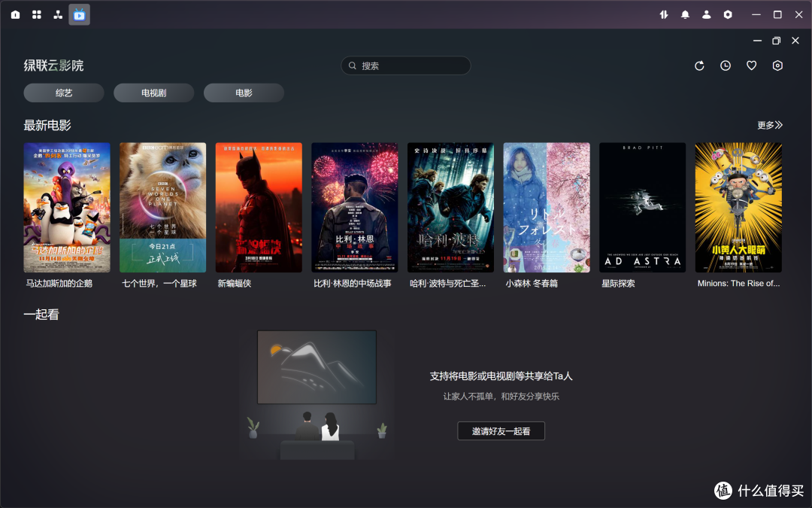Open the Minions yellow poster
This screenshot has height=508, width=812.
click(x=738, y=208)
